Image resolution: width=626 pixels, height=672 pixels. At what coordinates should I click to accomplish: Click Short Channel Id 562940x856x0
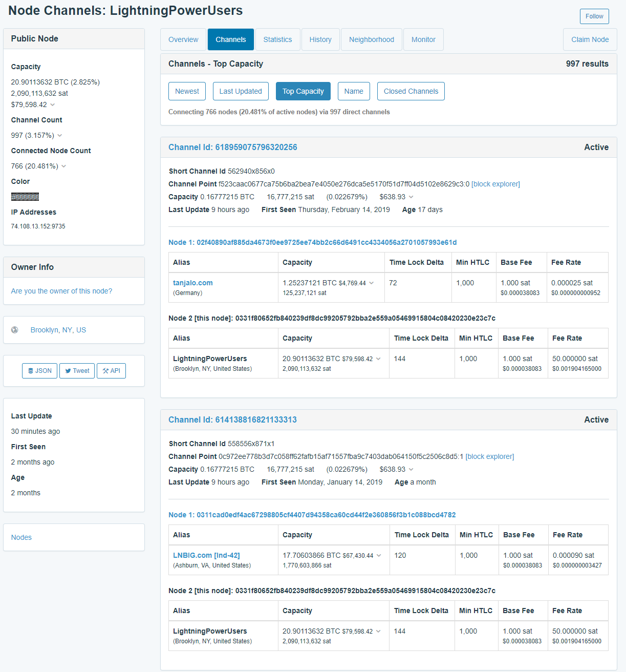coord(251,171)
